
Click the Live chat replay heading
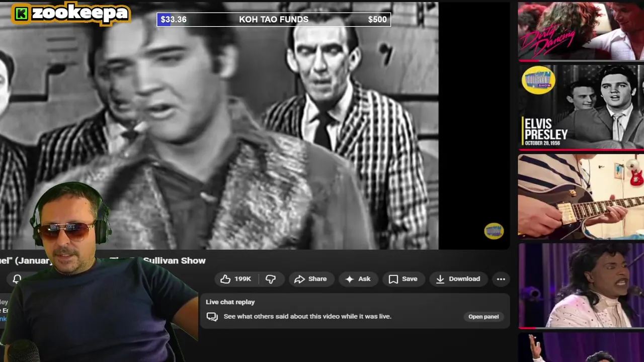(x=230, y=302)
